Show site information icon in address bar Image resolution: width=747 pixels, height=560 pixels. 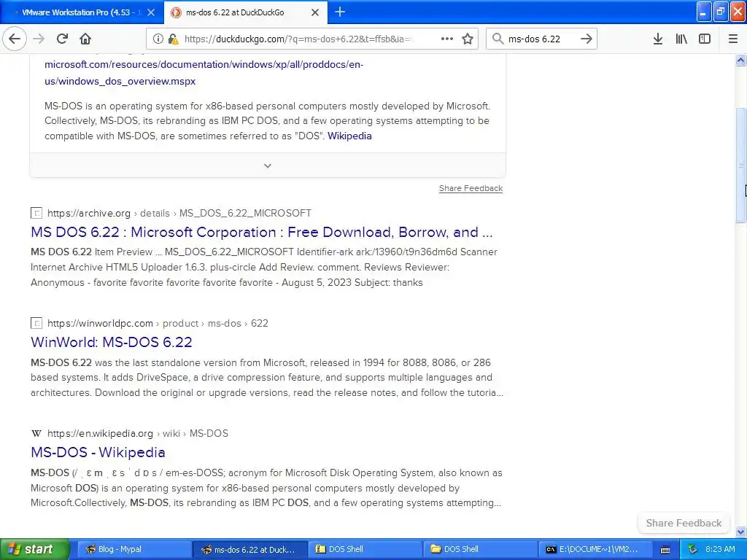click(158, 39)
